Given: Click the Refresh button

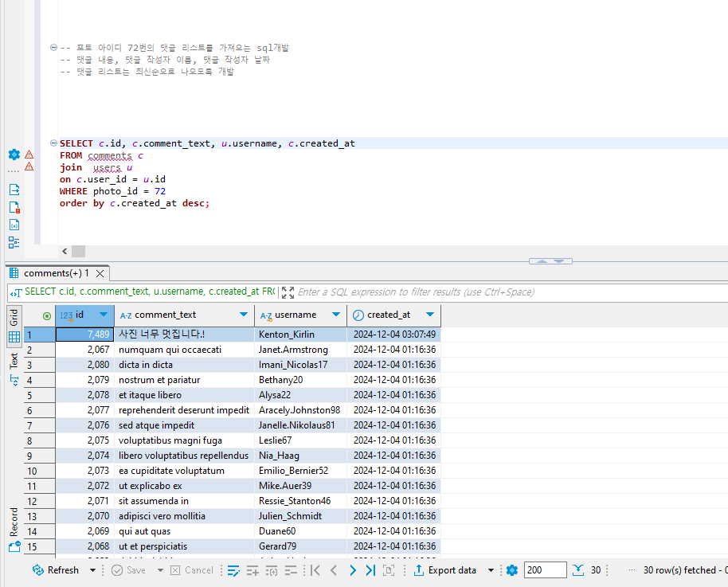Looking at the screenshot, I should coord(56,570).
